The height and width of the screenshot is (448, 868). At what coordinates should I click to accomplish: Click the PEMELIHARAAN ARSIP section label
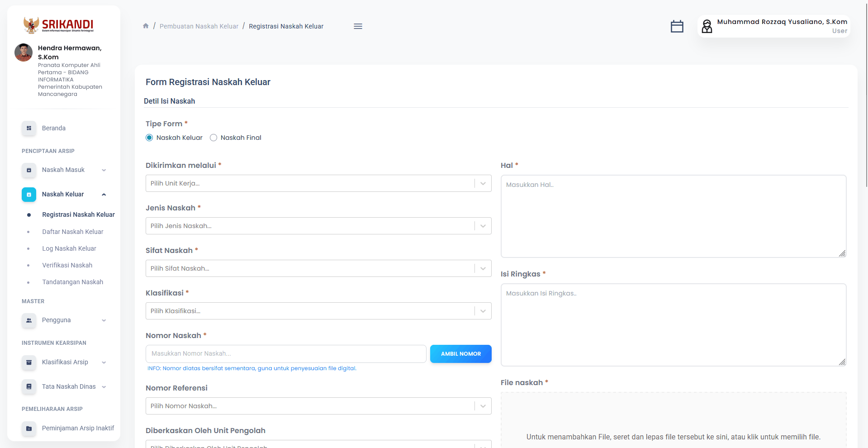(52, 409)
